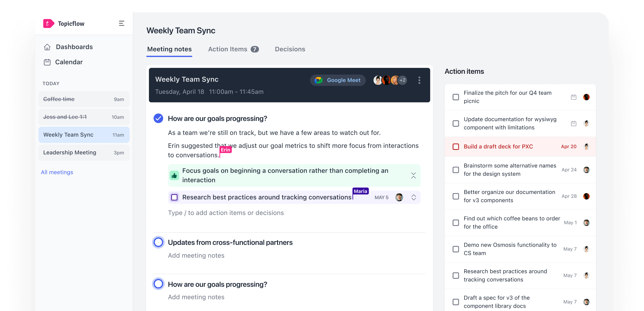Click assignee avatar for Finalize the pitch
The height and width of the screenshot is (311, 644).
click(x=586, y=97)
